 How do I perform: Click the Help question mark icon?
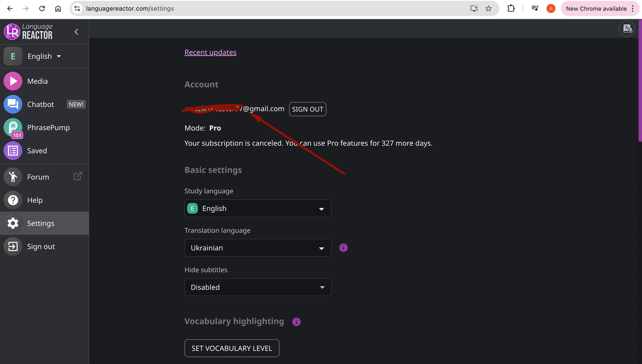pyautogui.click(x=13, y=200)
